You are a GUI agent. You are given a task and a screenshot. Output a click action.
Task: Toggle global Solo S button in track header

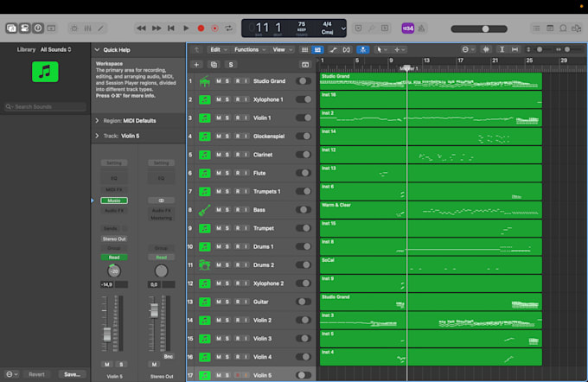coord(231,65)
